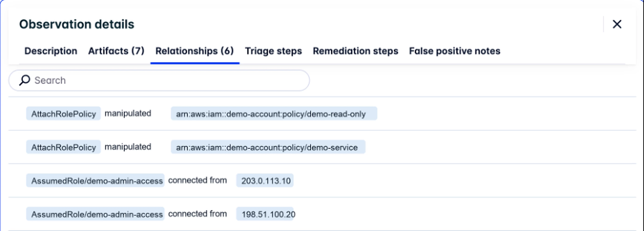Viewport: 644px width, 231px height.
Task: Click AssumedRole/demo-admin-access tag for 203.0.113.10
Action: (95, 181)
